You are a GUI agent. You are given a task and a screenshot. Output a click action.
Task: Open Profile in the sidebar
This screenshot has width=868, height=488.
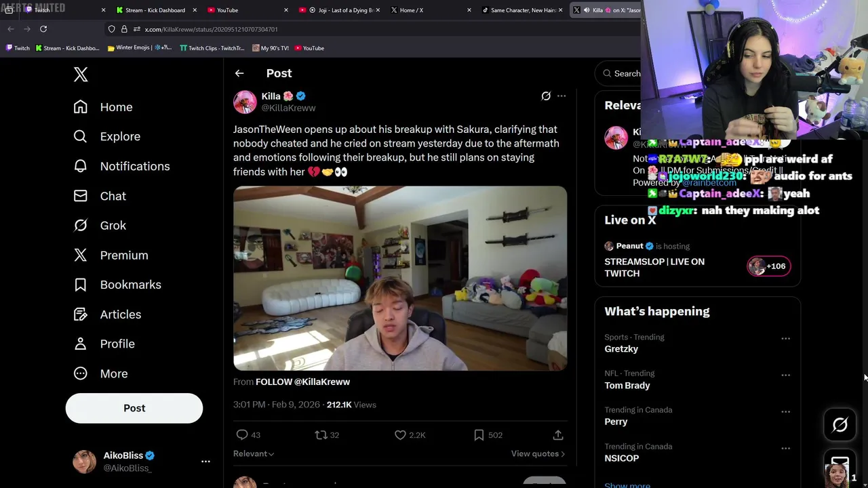point(104,344)
